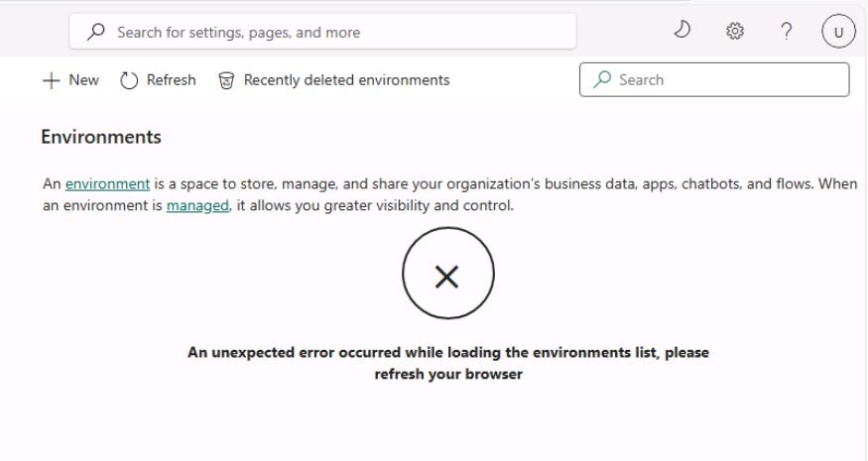The image size is (868, 461).
Task: Open the user account avatar U
Action: (838, 32)
